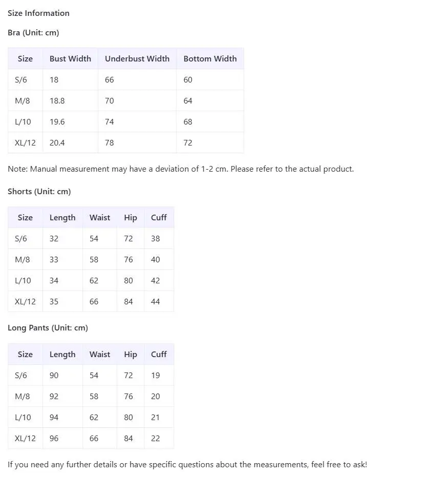Click the "Long Pants (Unit: cm)" title
448x477 pixels.
pos(48,328)
